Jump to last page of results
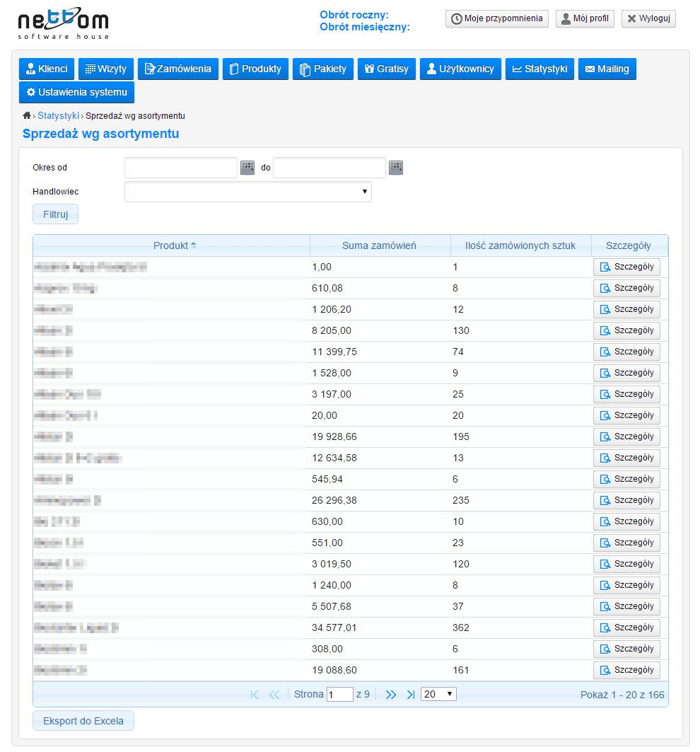700x752 pixels. click(x=411, y=695)
